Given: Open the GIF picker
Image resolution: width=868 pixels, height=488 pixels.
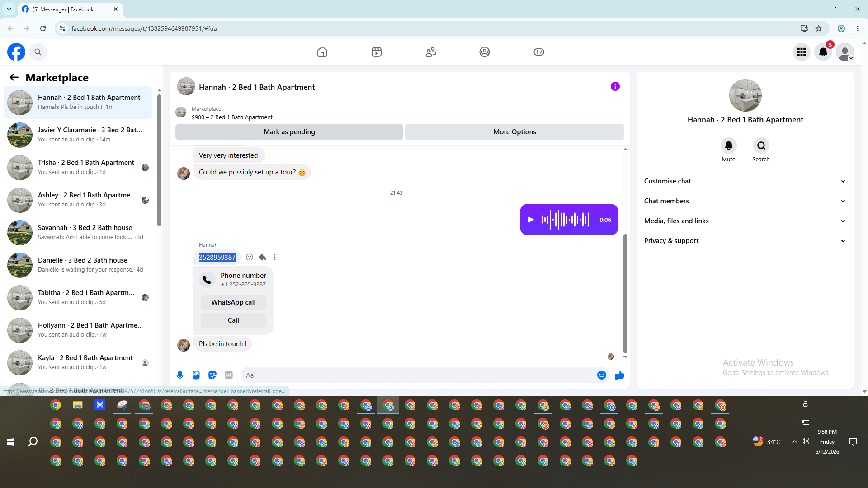Looking at the screenshot, I should point(229,375).
